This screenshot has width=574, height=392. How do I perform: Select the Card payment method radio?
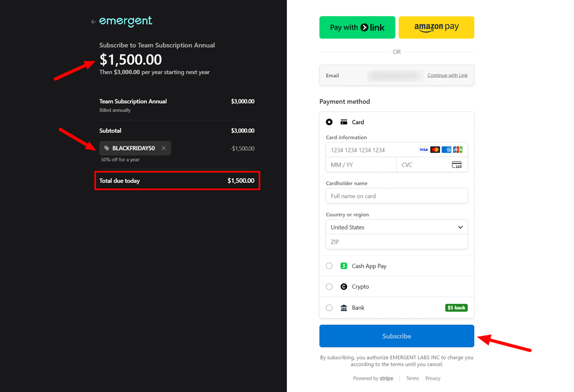(x=329, y=122)
